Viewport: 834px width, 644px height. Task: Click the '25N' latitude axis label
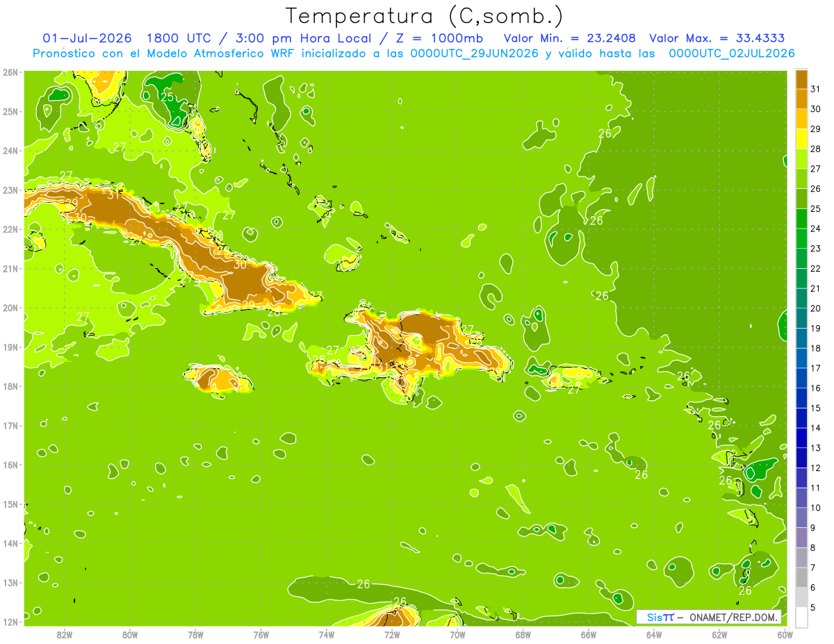(10, 111)
